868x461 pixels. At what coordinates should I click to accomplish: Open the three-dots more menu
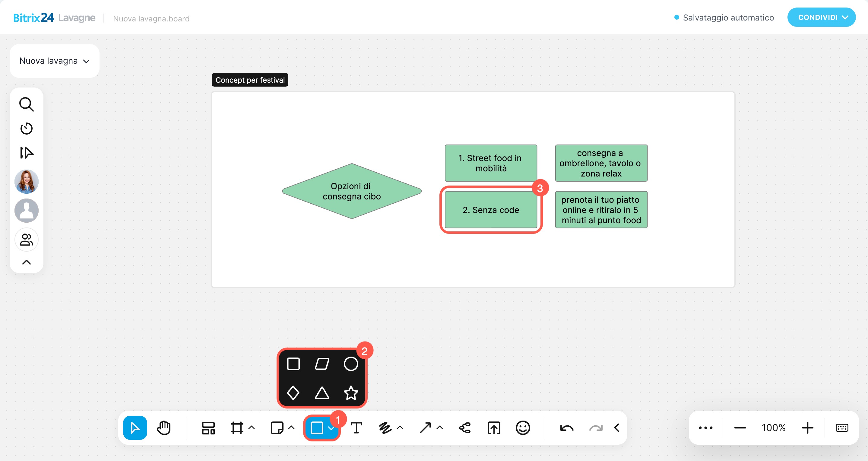[x=705, y=428]
